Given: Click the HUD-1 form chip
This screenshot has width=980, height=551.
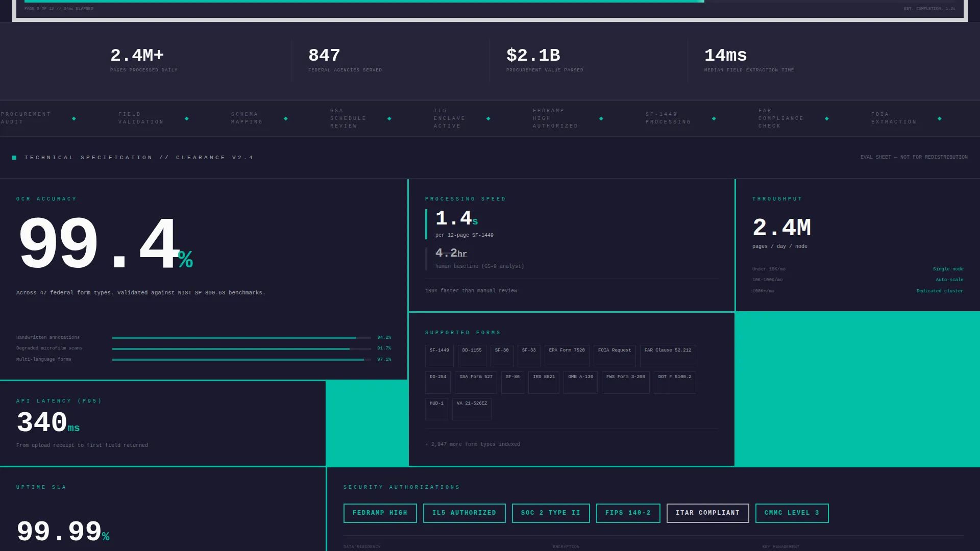Looking at the screenshot, I should click(x=436, y=409).
